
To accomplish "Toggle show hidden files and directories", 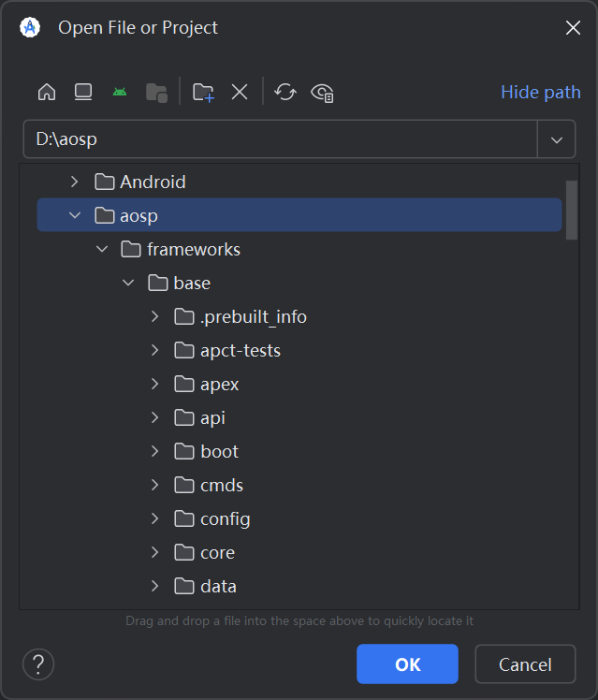I will point(322,93).
